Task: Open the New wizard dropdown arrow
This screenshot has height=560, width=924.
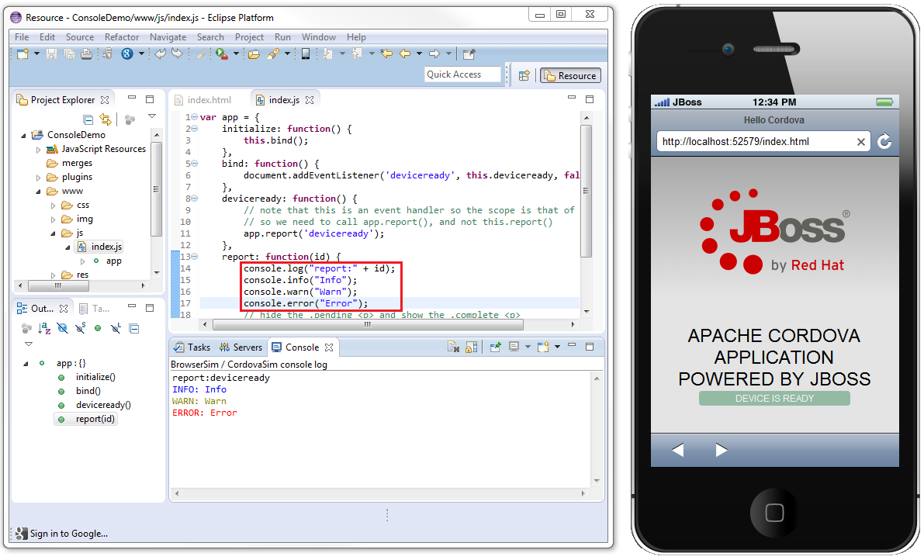Action: [35, 54]
